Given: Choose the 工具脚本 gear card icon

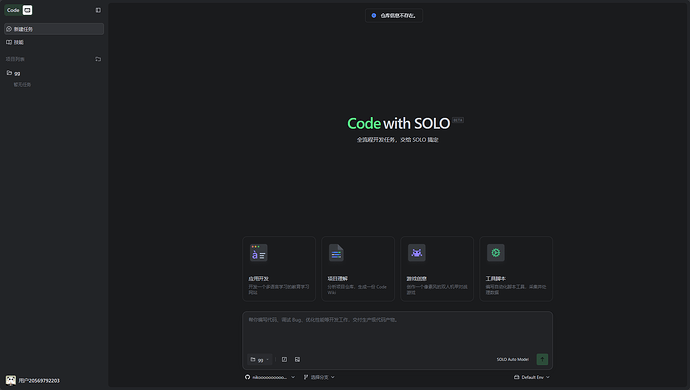Looking at the screenshot, I should coord(495,253).
